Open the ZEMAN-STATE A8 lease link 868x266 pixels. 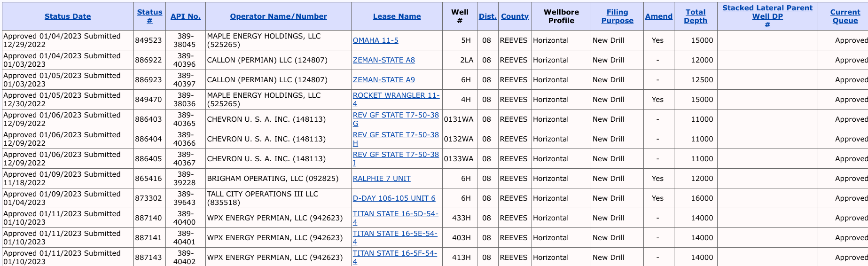(x=384, y=60)
